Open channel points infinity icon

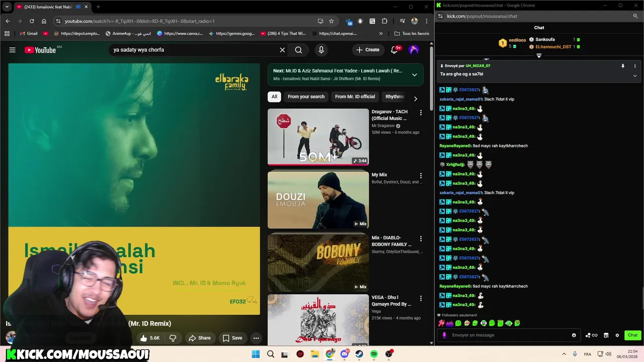click(591, 335)
